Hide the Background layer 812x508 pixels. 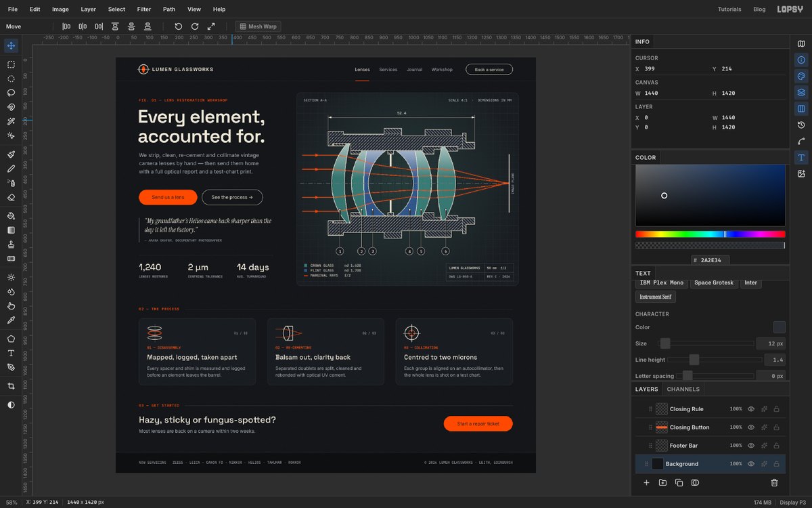750,464
